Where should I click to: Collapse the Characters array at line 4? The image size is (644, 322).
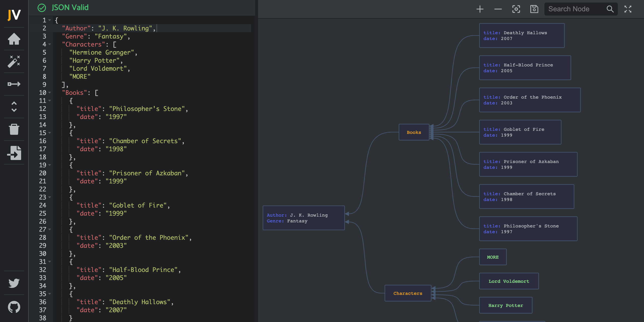pos(50,45)
